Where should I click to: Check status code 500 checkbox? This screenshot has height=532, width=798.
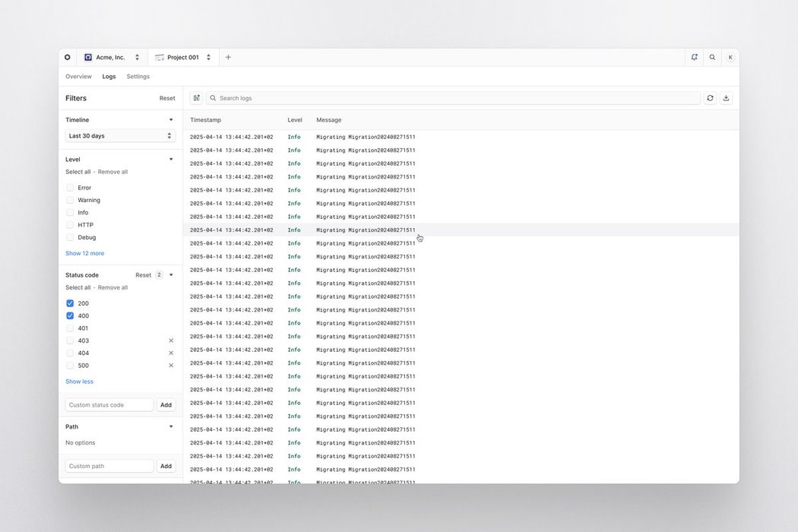click(x=70, y=366)
